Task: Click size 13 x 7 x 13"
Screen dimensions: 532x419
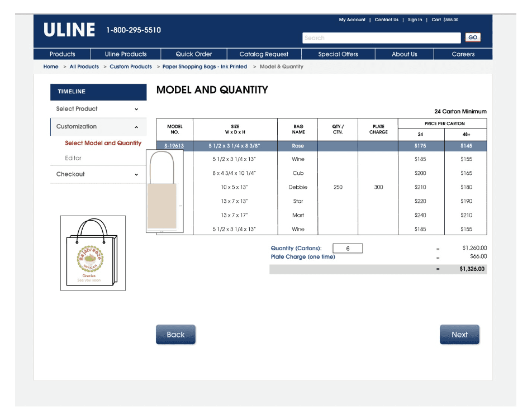Action: pyautogui.click(x=235, y=201)
